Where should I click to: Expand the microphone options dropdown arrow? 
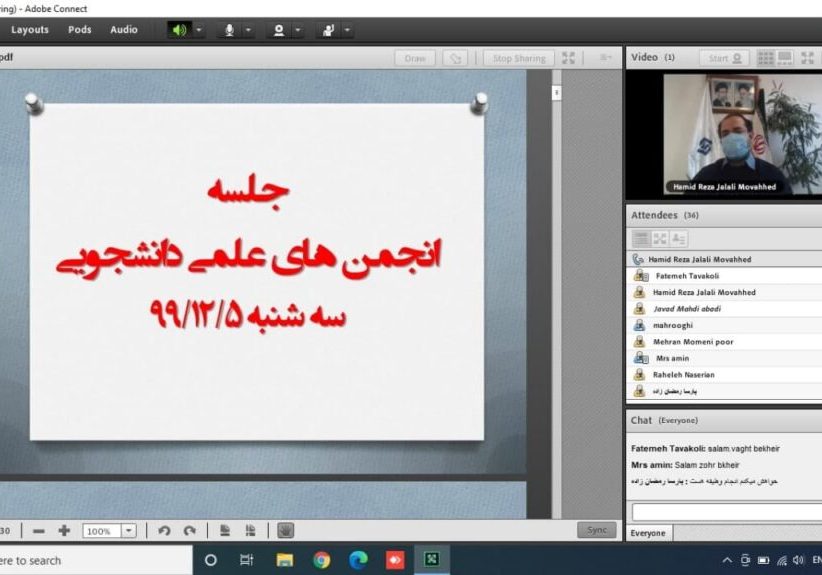tap(249, 30)
